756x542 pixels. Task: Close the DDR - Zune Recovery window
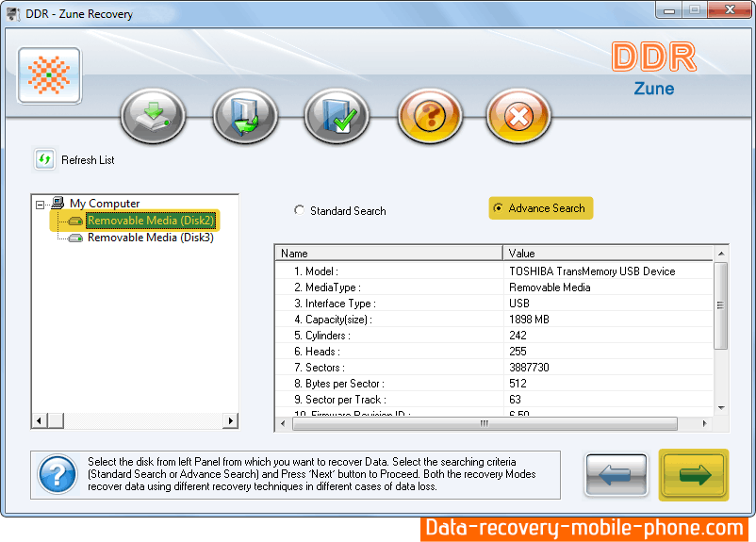click(x=730, y=10)
